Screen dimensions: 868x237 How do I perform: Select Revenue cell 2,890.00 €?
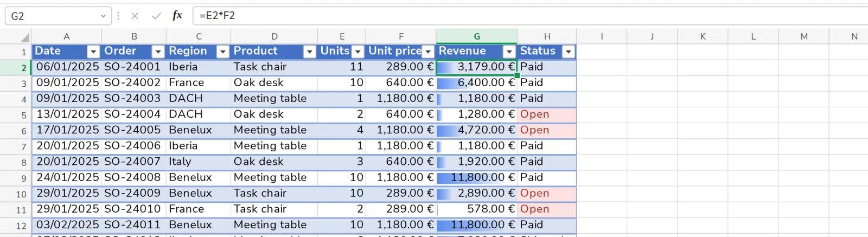477,194
